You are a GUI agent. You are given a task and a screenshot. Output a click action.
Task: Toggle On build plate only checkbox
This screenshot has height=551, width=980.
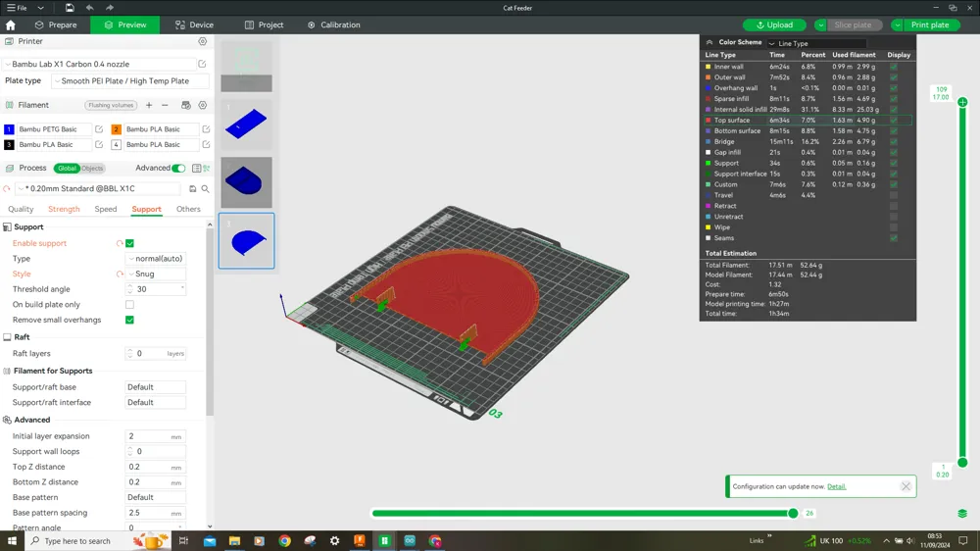pyautogui.click(x=130, y=305)
